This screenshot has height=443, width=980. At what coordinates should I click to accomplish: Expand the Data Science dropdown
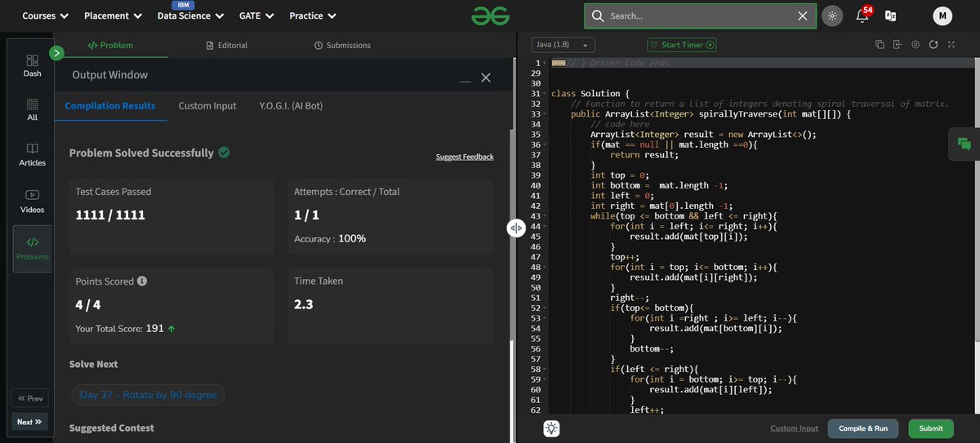(189, 16)
